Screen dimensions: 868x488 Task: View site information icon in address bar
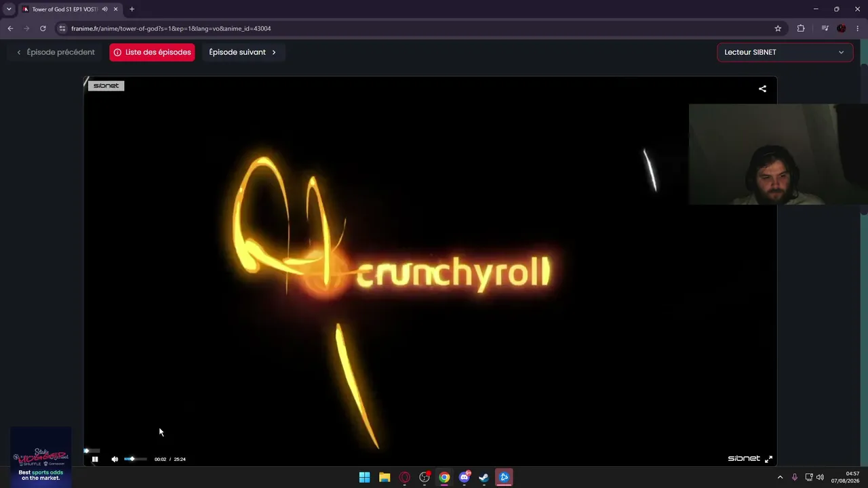pos(62,28)
